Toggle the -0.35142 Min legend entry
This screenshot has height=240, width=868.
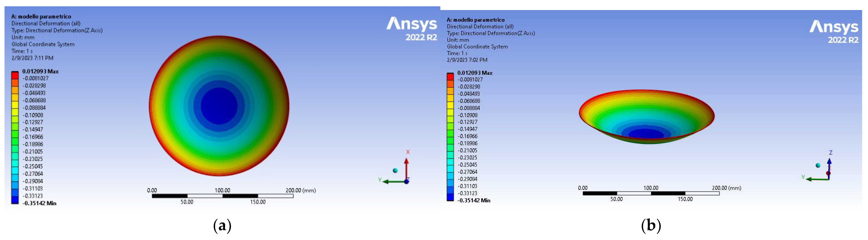[40, 203]
